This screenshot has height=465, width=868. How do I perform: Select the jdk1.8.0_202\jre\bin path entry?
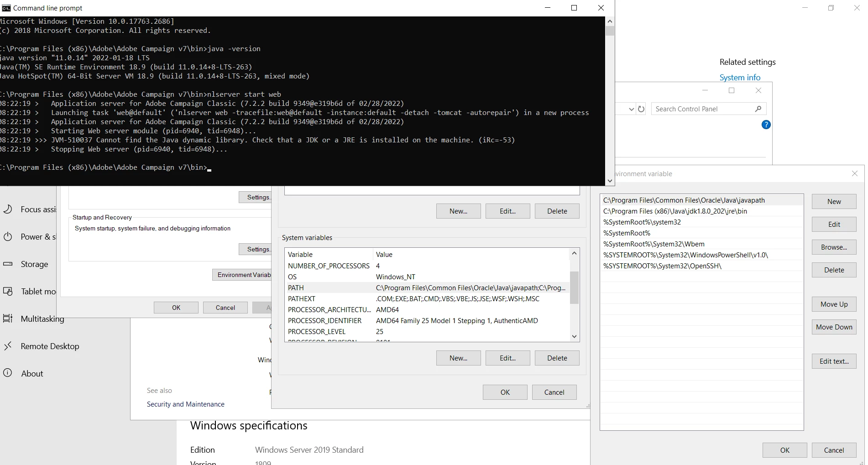point(701,211)
